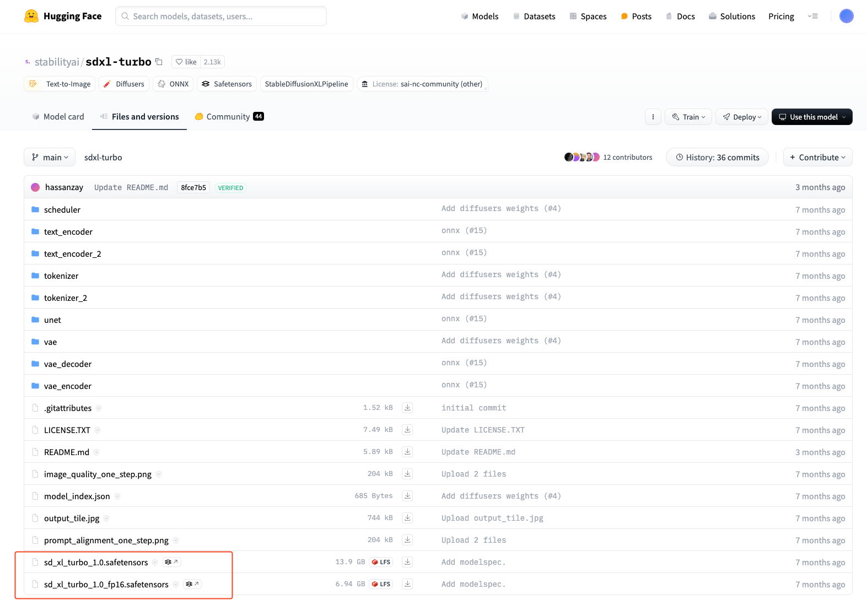This screenshot has width=867, height=616.
Task: Click the Diffusers tag
Action: coord(124,84)
